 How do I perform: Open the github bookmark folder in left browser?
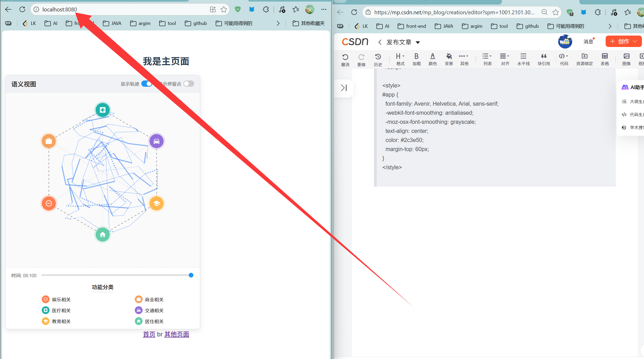[196, 23]
